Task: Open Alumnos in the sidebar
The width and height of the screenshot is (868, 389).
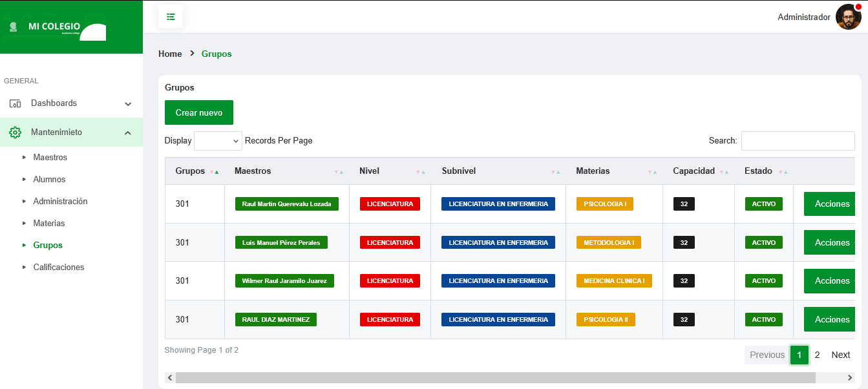Action: pyautogui.click(x=49, y=180)
